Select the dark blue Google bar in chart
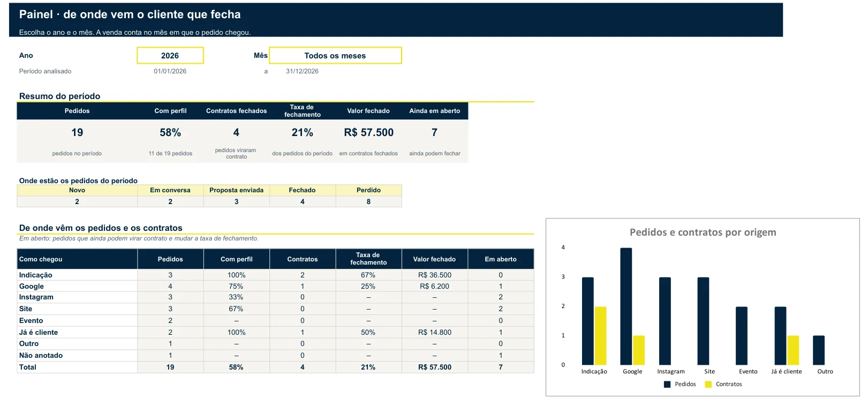This screenshot has height=406, width=868. [x=626, y=306]
